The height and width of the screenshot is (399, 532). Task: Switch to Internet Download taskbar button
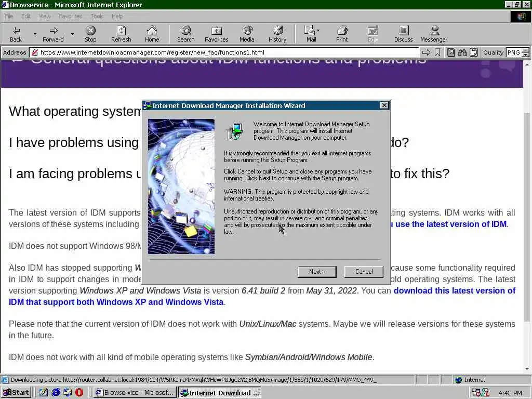coord(220,393)
